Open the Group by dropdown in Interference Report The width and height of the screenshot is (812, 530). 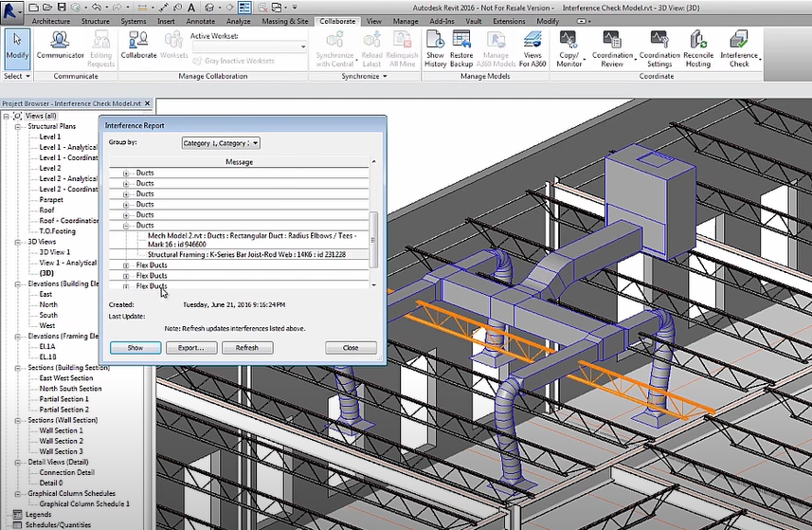[221, 143]
